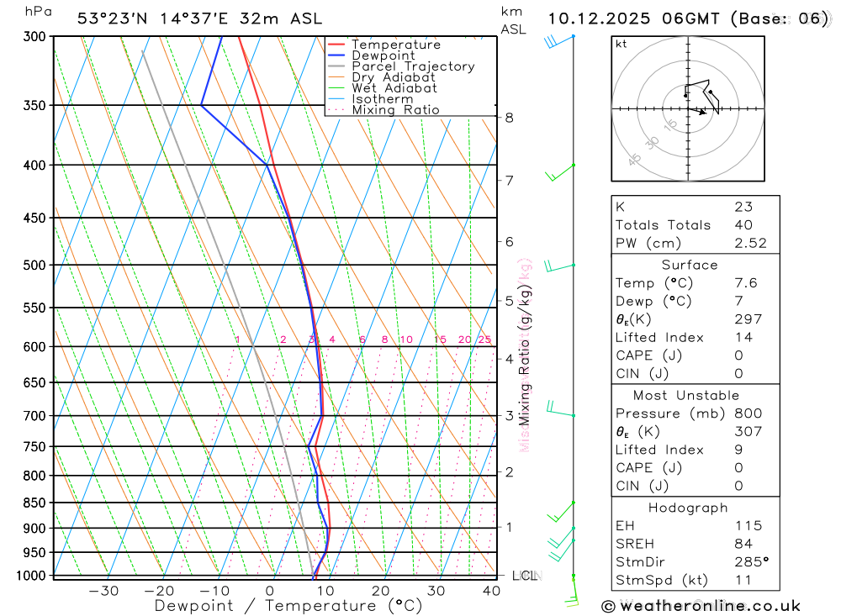Click the wind barb at 300 hPa

559,40
